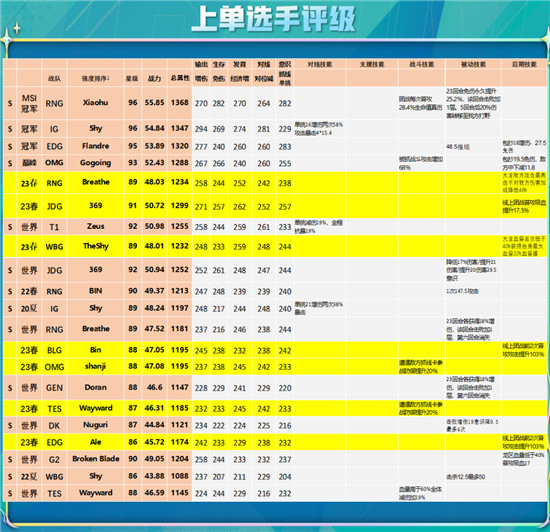550x532 pixels.
Task: Click the Gogoing 战力 value 52.43
Action: click(154, 163)
